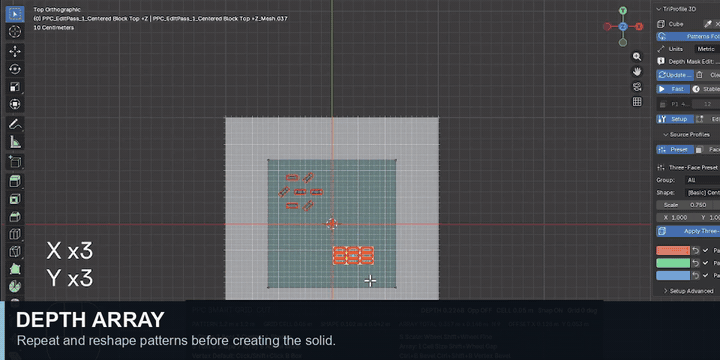The width and height of the screenshot is (720, 360).
Task: Click the X 1.000 field
Action: [675, 218]
